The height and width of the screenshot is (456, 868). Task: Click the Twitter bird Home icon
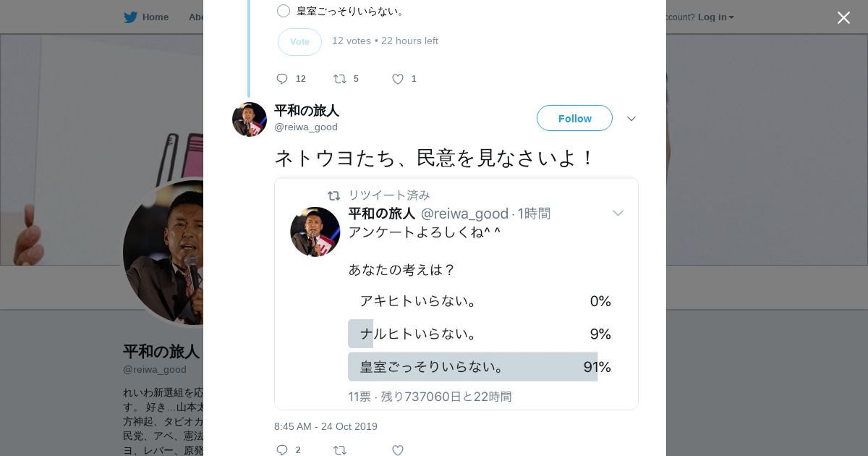(130, 17)
